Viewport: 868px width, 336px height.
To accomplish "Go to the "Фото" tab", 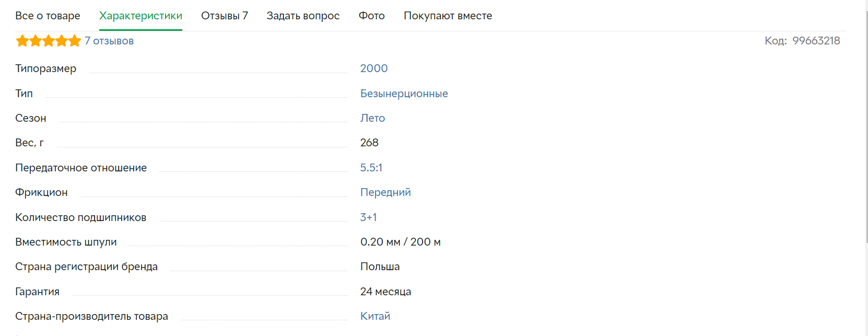I will tap(371, 16).
